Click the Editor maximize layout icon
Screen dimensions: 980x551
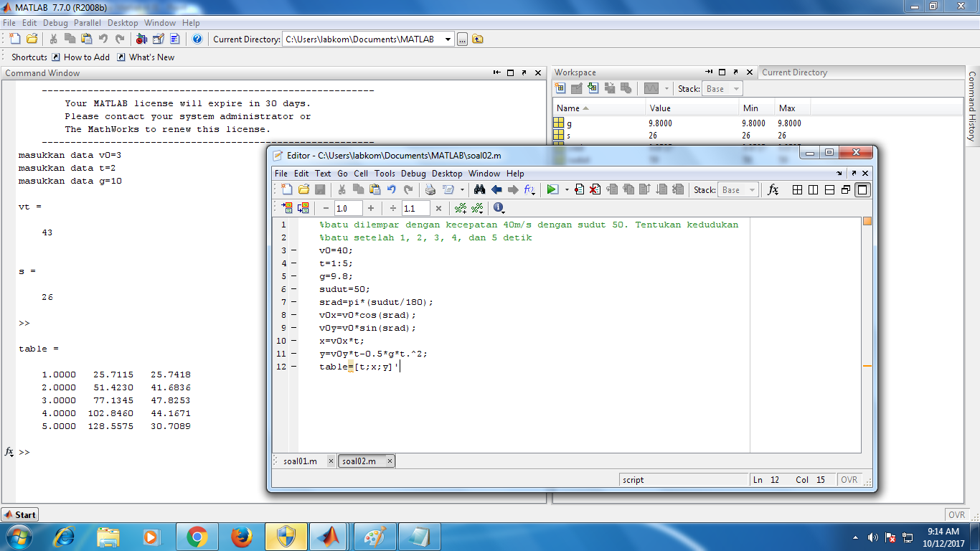(x=862, y=190)
